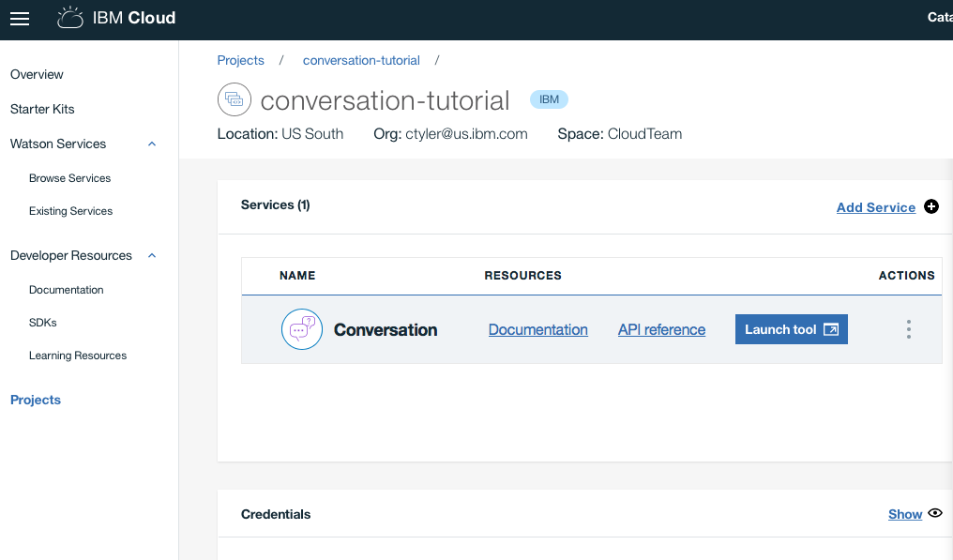Click the Launch tool button
Viewport: 953px width, 560px height.
point(792,329)
